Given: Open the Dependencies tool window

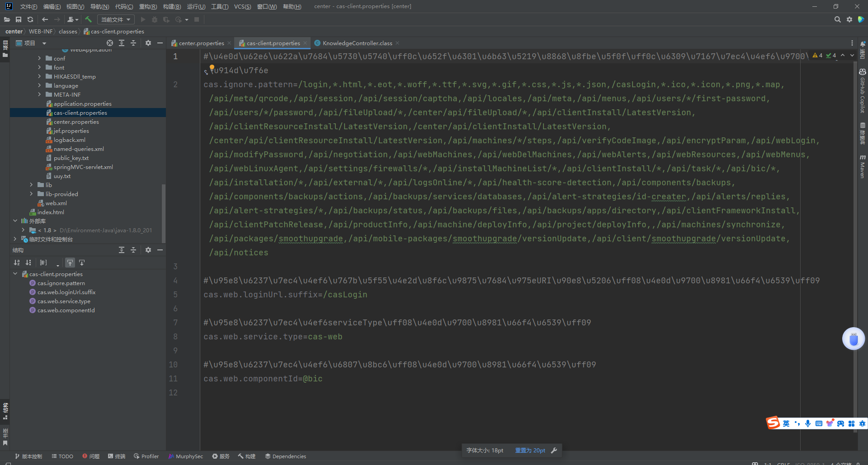Looking at the screenshot, I should pyautogui.click(x=285, y=456).
